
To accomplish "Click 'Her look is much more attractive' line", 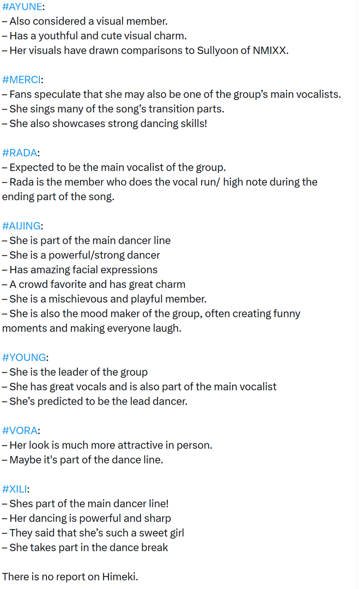I will tap(107, 445).
